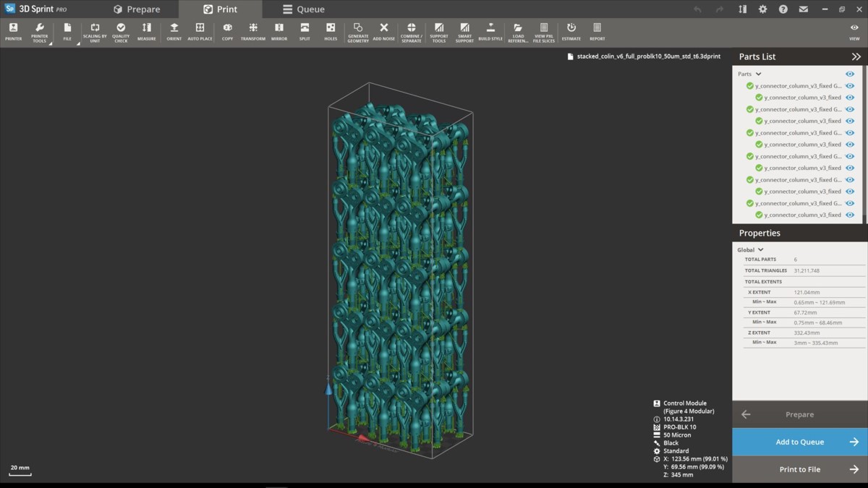
Task: Switch to the Prepare tab
Action: 137,9
